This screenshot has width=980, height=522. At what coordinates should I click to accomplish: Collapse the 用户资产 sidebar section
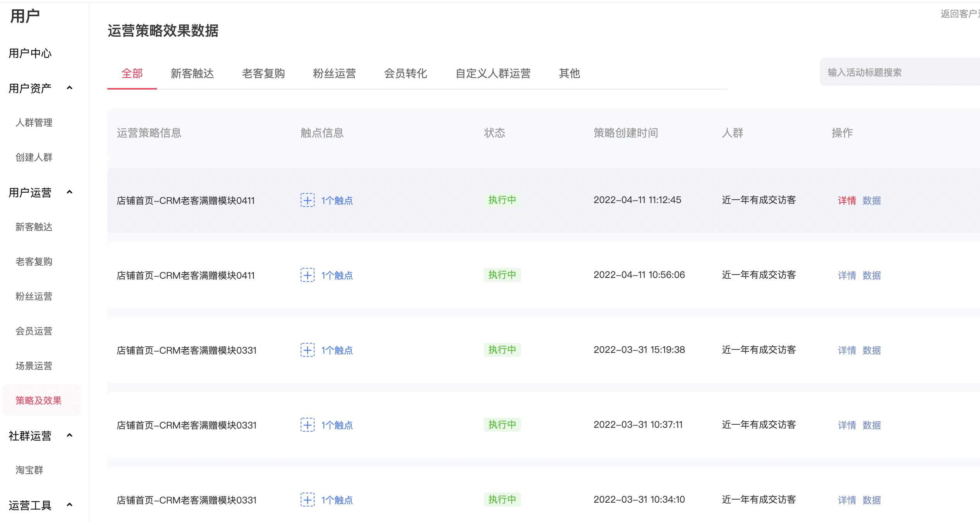tap(70, 88)
